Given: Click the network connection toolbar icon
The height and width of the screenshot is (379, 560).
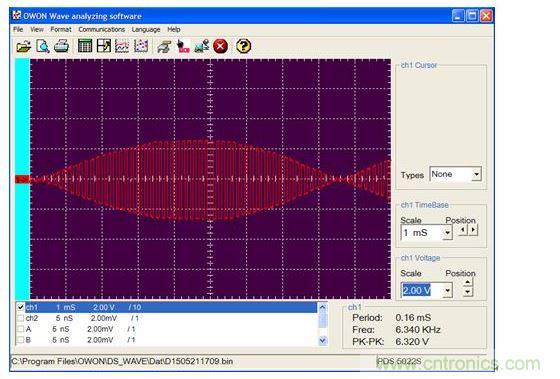Looking at the screenshot, I should tap(202, 46).
